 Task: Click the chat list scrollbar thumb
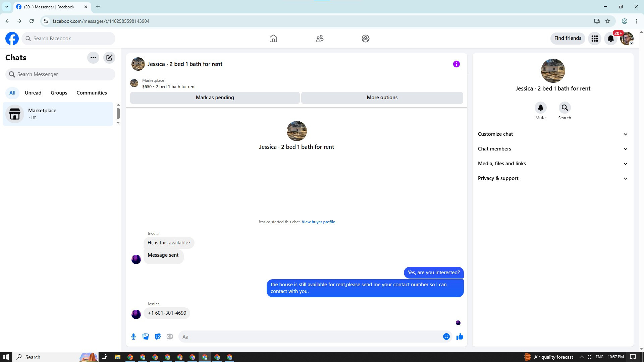(x=118, y=113)
